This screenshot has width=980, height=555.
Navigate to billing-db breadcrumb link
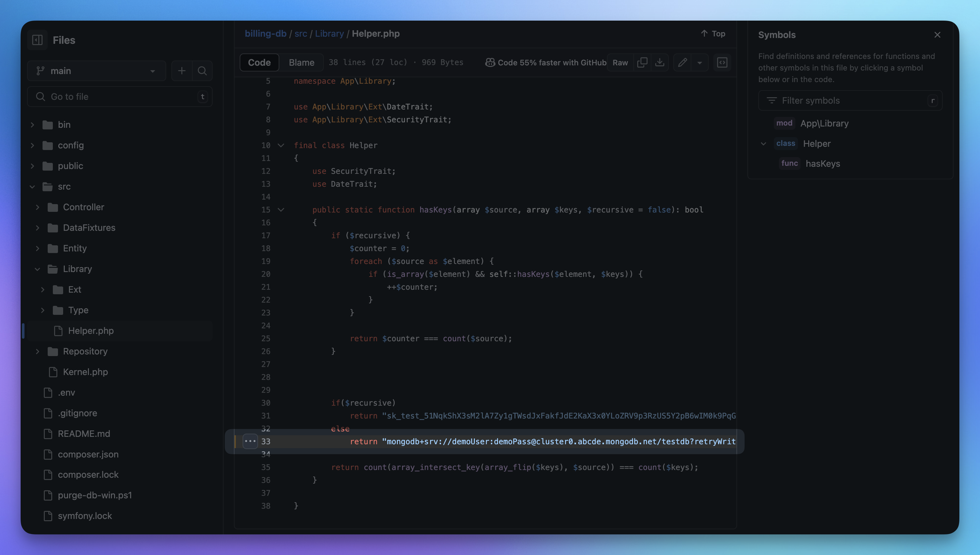265,33
